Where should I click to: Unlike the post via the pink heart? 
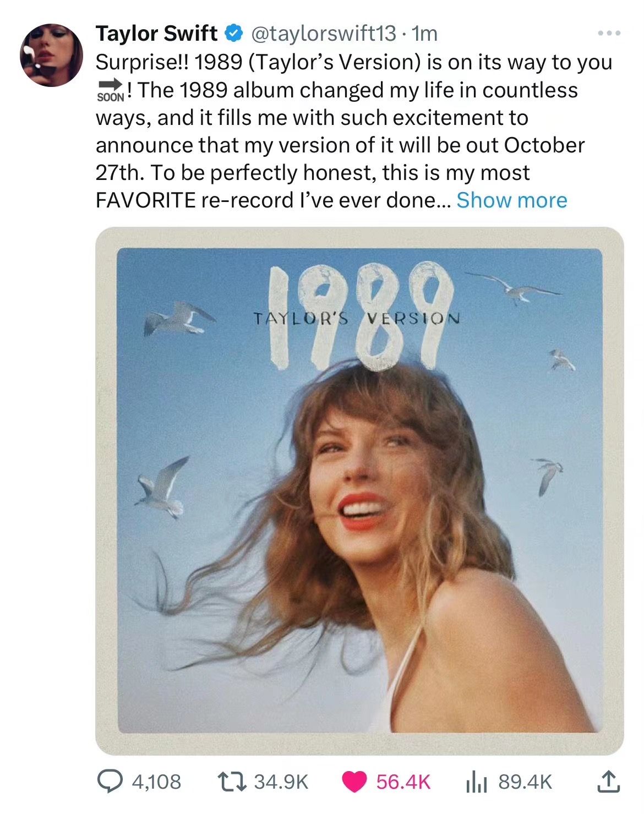354,782
